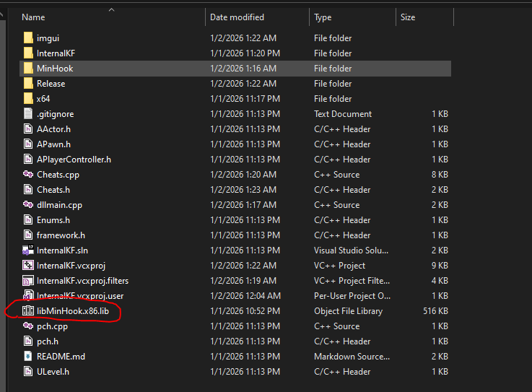Click the MinHook folder icon
Viewport: 532px width, 392px height.
(x=28, y=68)
